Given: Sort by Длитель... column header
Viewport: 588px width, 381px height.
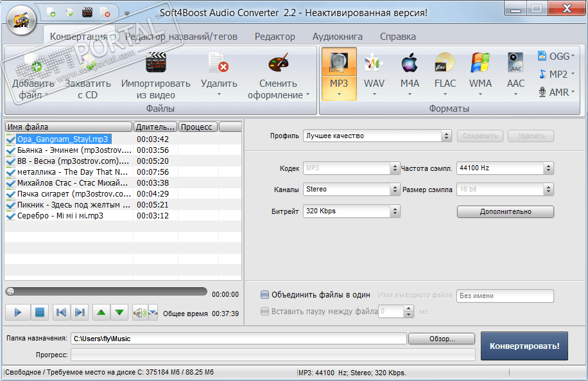Looking at the screenshot, I should (x=155, y=127).
